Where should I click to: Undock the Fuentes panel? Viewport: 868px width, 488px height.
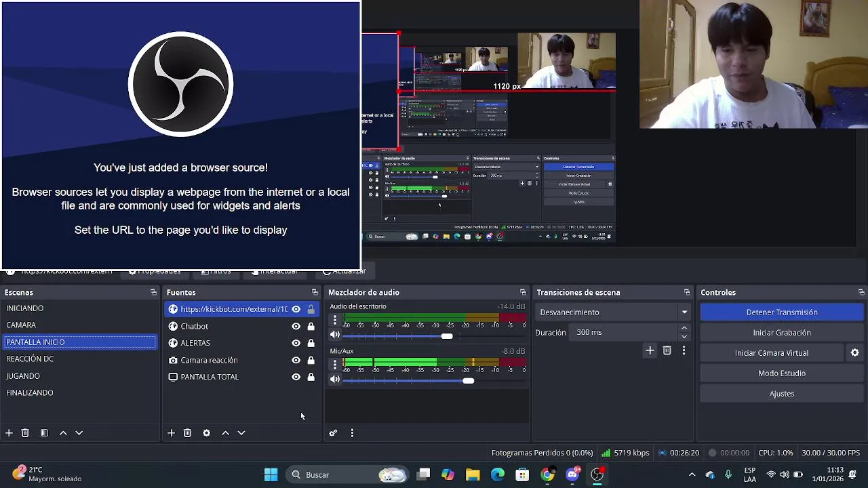tap(315, 292)
